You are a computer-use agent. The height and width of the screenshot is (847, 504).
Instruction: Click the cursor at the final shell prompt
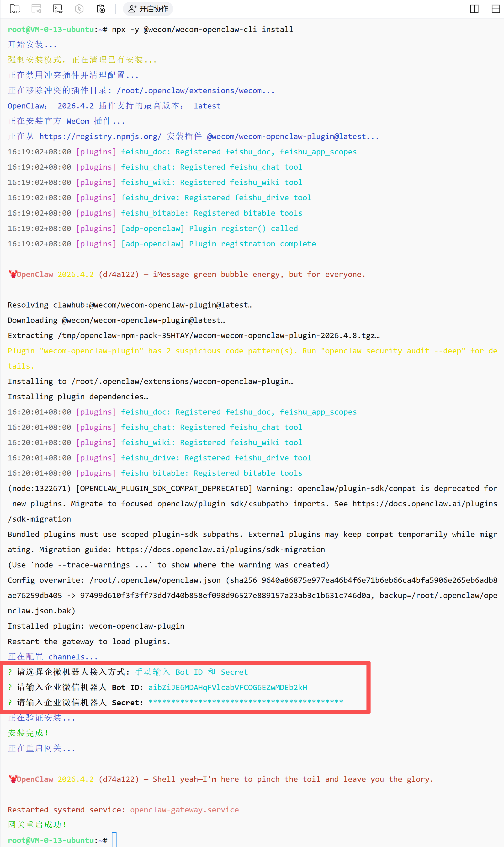(x=114, y=840)
